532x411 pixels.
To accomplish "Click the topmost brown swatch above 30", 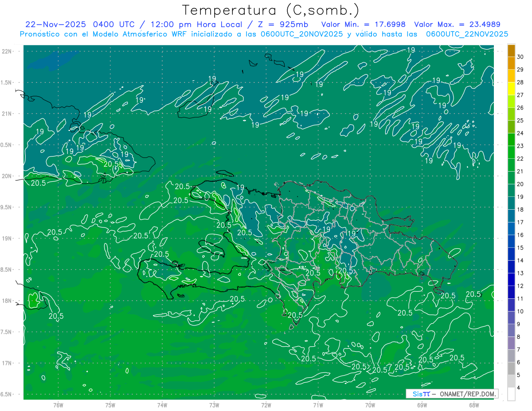I will (511, 51).
